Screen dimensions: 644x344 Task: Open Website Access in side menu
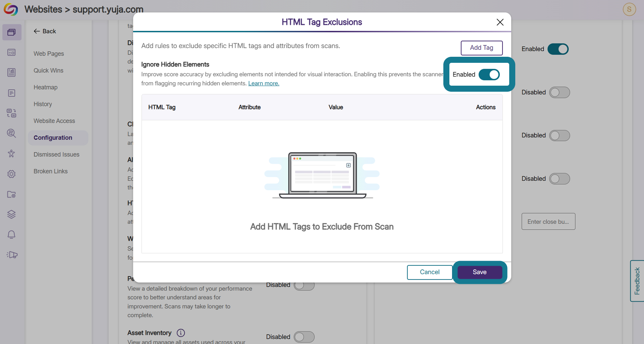click(x=54, y=121)
